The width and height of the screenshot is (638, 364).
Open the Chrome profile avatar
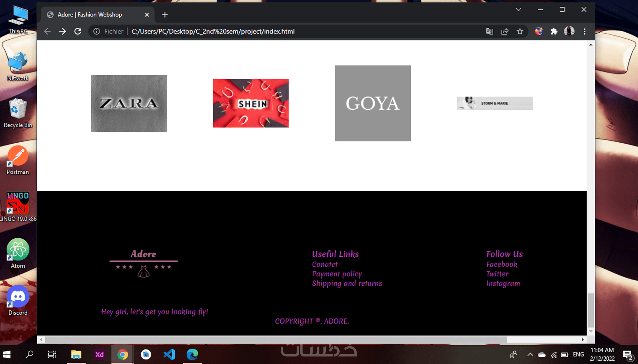[x=569, y=32]
